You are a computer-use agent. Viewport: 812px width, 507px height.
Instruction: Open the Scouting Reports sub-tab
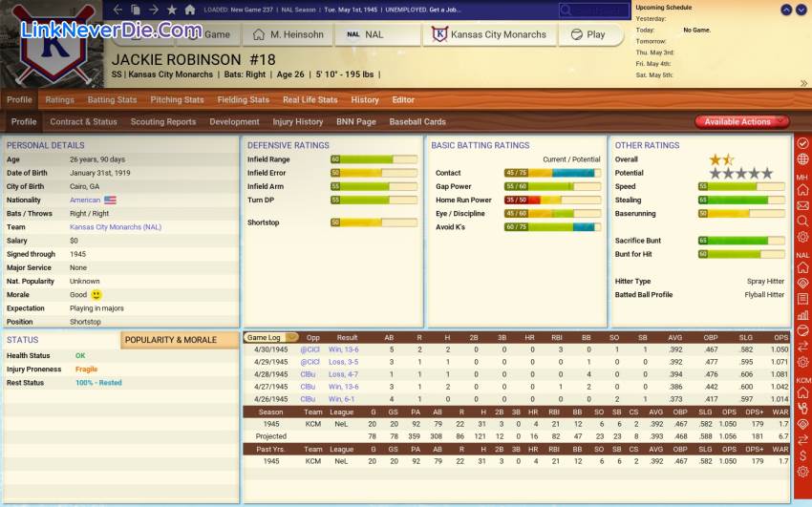tap(163, 121)
